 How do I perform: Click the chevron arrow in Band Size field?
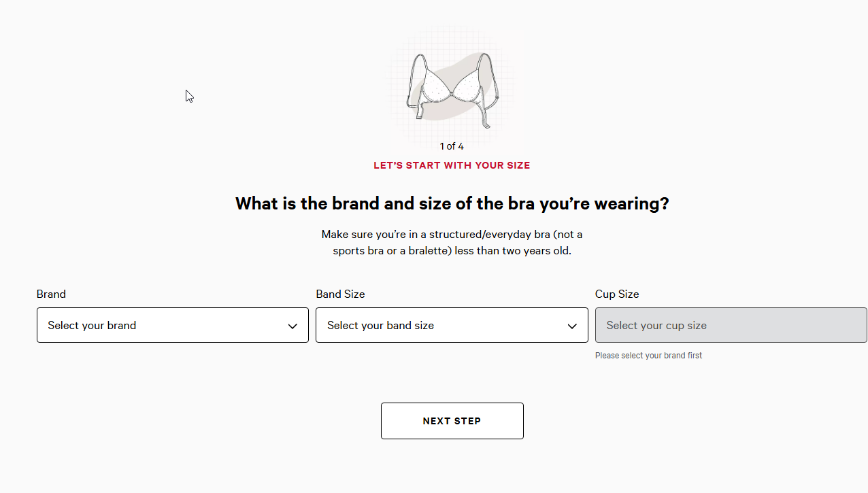click(x=572, y=326)
